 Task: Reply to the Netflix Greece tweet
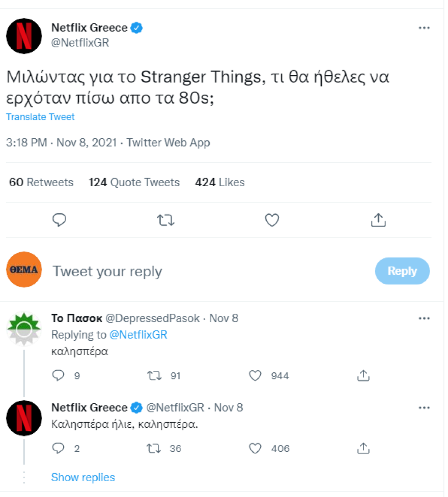point(60,220)
